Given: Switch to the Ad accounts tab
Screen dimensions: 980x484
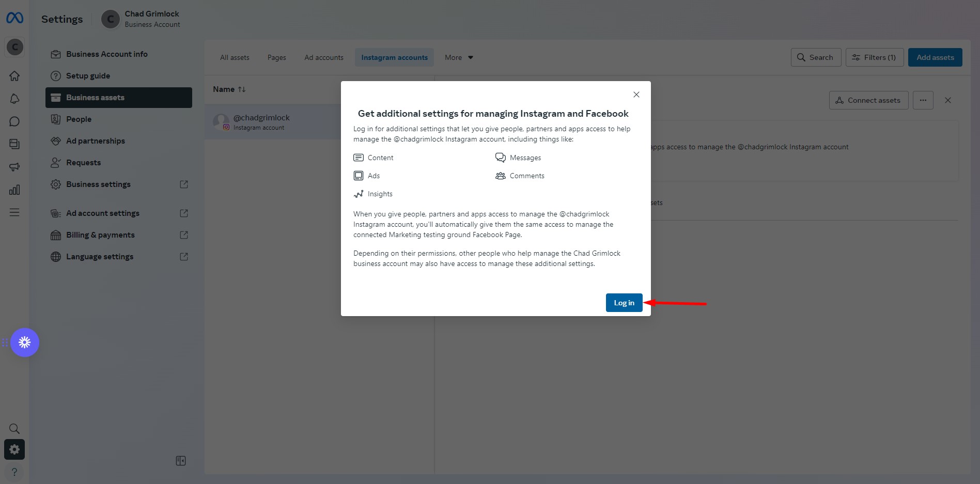Looking at the screenshot, I should 324,57.
